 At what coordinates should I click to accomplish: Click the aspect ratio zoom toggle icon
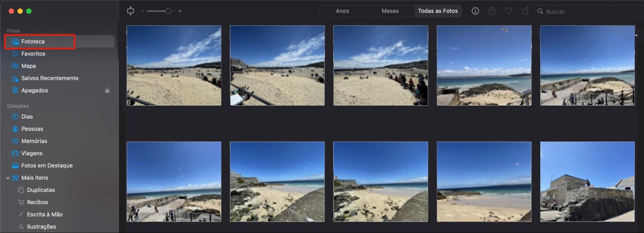click(x=130, y=11)
